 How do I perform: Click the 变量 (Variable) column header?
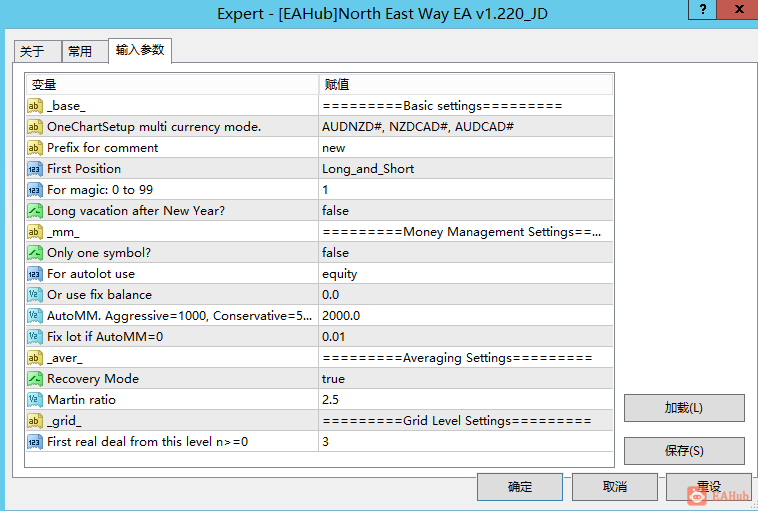[x=172, y=85]
